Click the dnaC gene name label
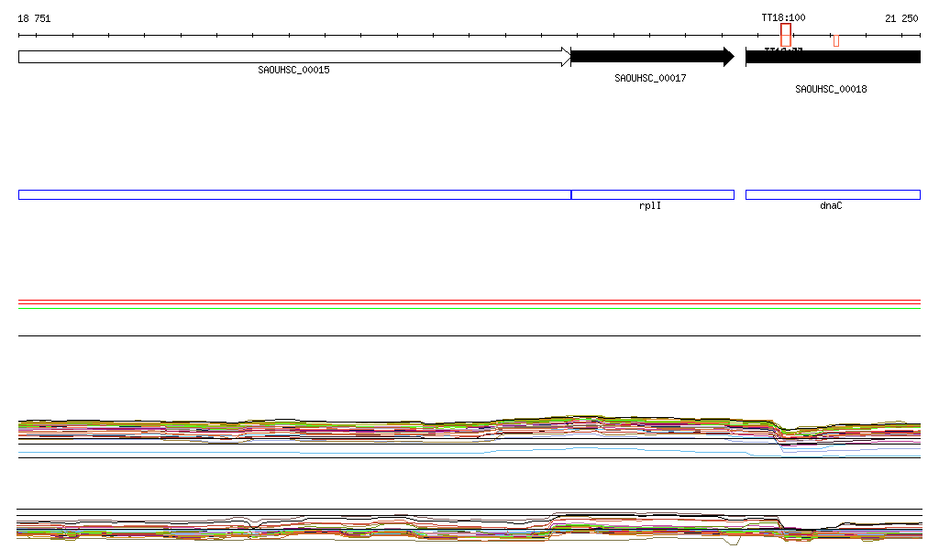This screenshot has width=939, height=560. tap(831, 206)
